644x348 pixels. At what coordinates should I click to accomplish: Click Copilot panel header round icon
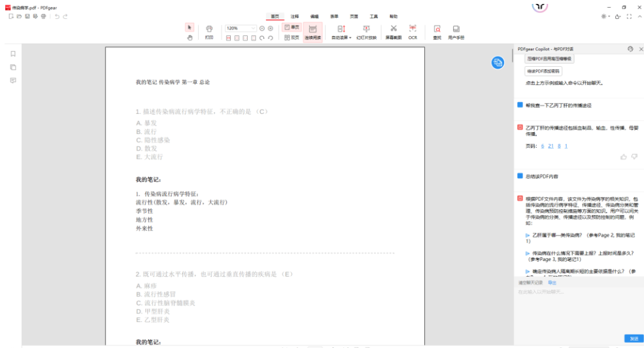click(630, 49)
